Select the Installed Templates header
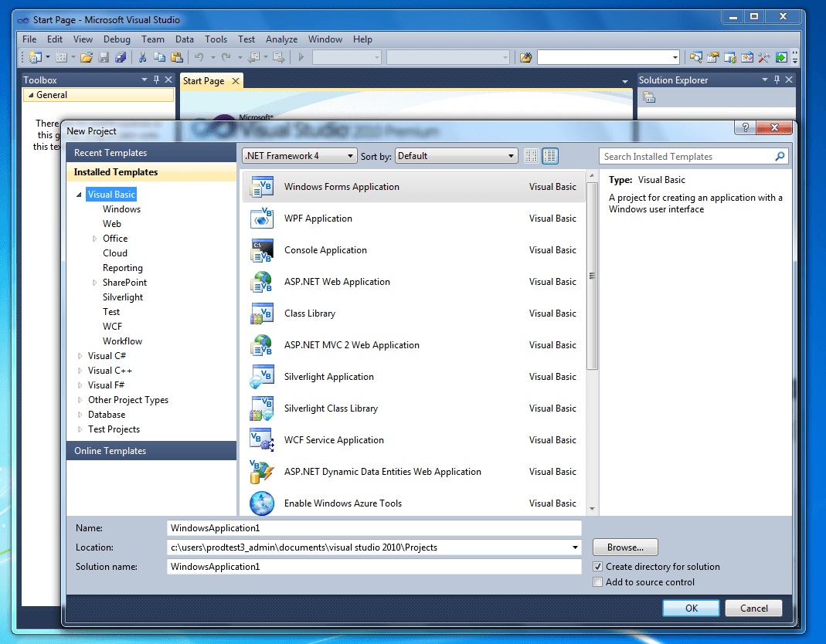 pos(151,172)
